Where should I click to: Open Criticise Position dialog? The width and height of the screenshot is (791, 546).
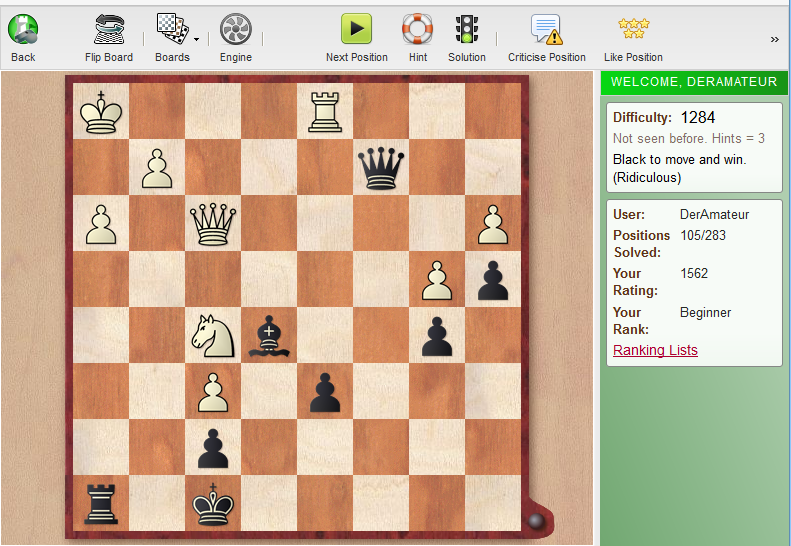coord(546,30)
